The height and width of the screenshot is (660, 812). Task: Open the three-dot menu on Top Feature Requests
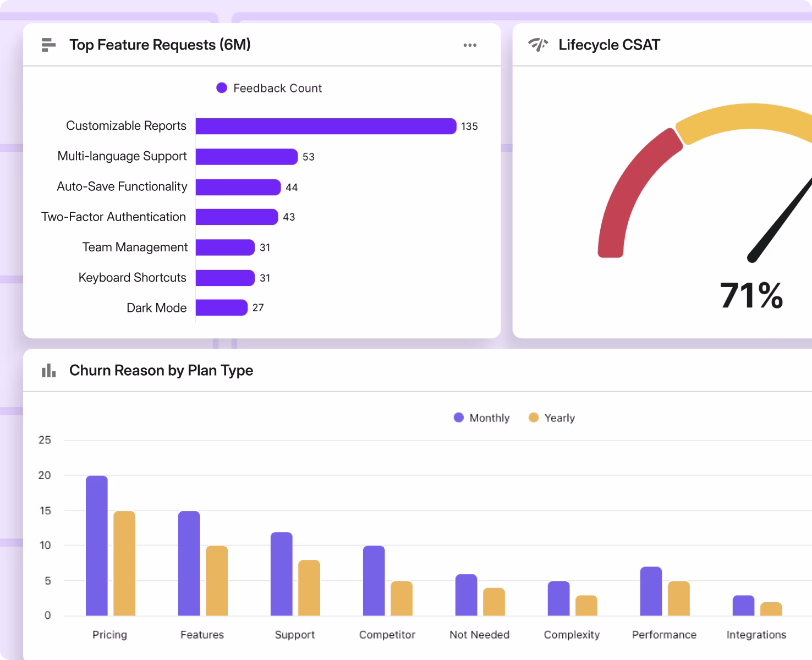tap(470, 45)
